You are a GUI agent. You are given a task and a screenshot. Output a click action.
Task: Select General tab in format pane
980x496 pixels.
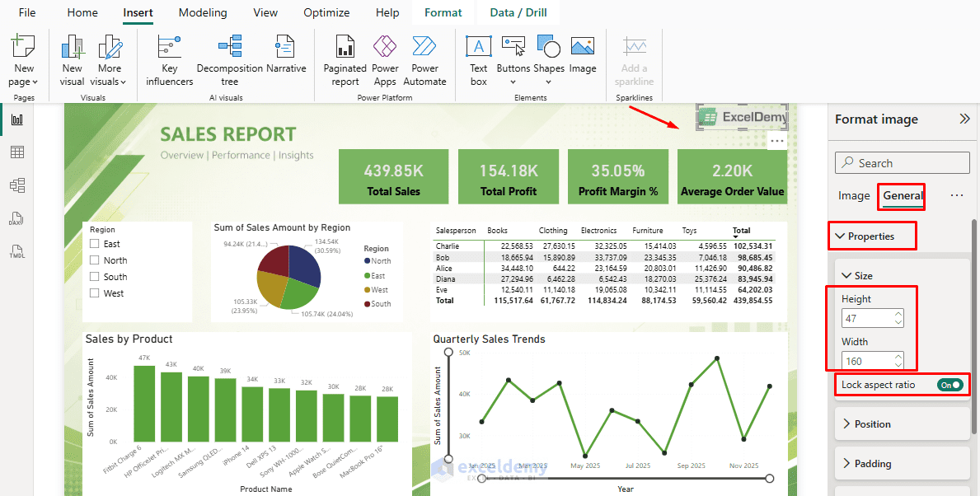coord(903,195)
